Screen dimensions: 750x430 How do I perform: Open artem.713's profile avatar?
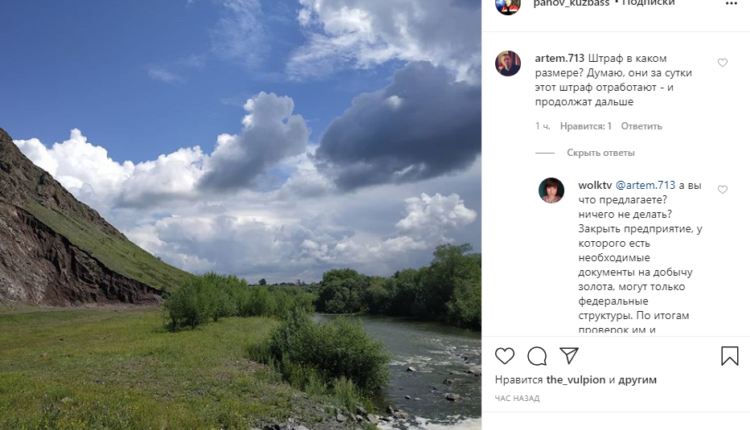(x=508, y=64)
